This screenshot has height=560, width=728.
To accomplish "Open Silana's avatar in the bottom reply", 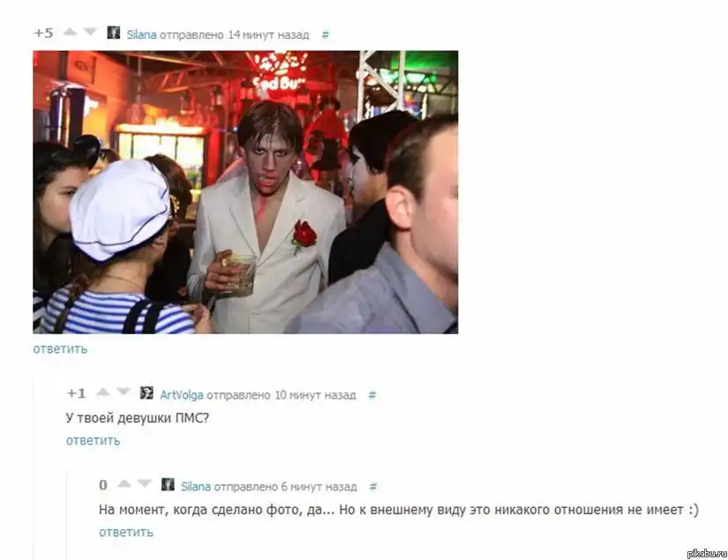I will [x=168, y=484].
